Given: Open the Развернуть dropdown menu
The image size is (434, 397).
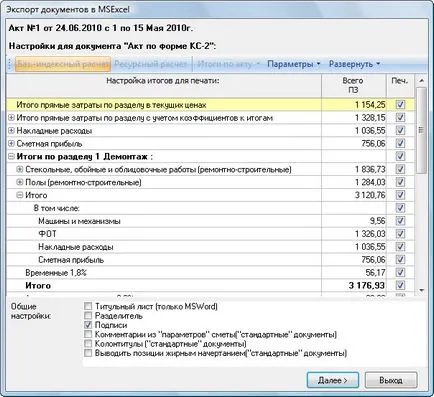Looking at the screenshot, I should point(354,64).
